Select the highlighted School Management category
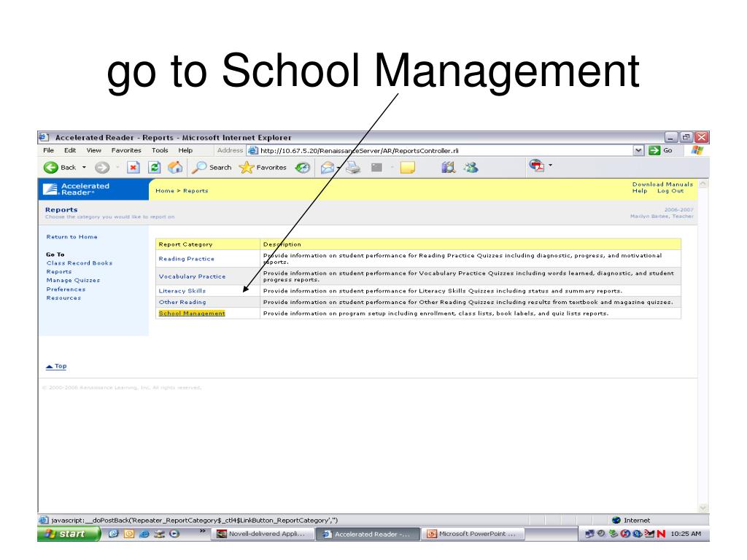747x560 pixels. [192, 314]
